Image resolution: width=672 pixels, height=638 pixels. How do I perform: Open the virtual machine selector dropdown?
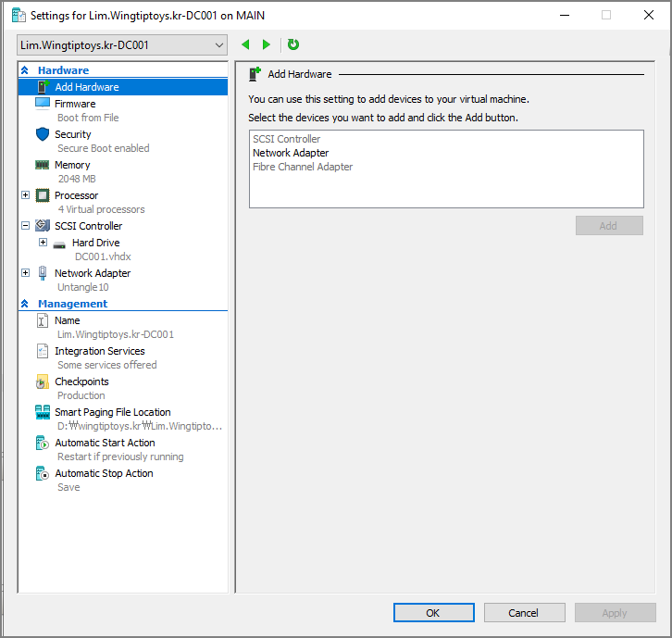pos(122,45)
